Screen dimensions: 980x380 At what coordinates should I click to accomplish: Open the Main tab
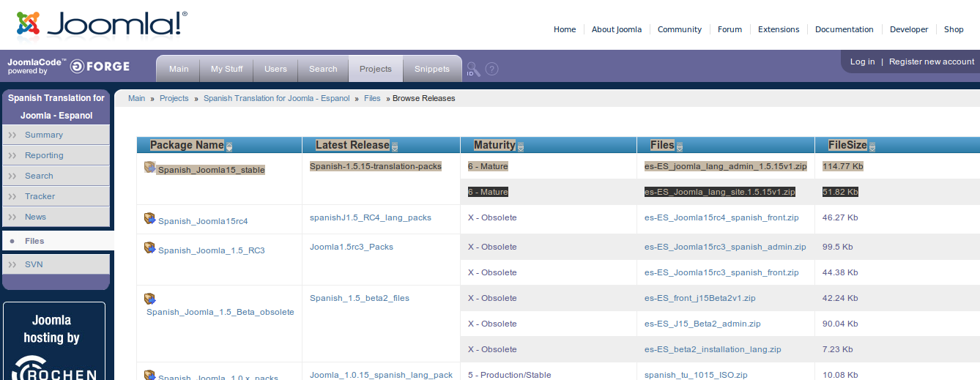(179, 69)
